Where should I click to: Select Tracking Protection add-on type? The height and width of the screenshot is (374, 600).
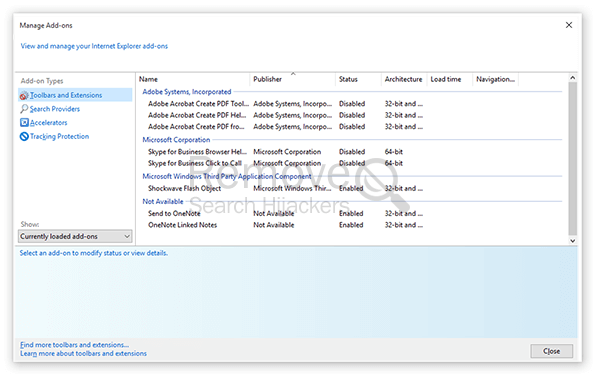point(59,136)
